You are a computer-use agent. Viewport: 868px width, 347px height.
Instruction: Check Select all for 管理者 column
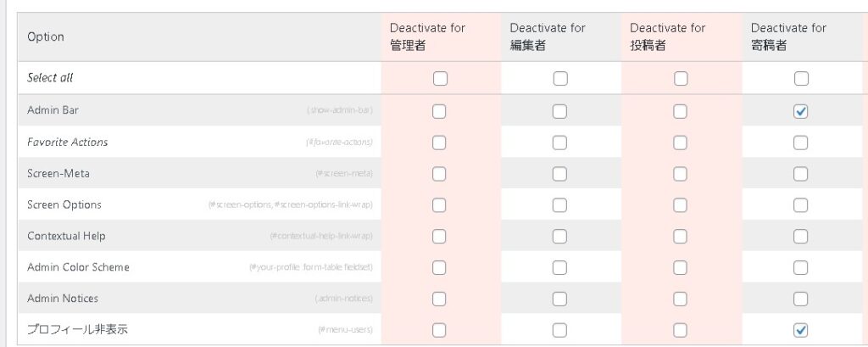pos(440,79)
